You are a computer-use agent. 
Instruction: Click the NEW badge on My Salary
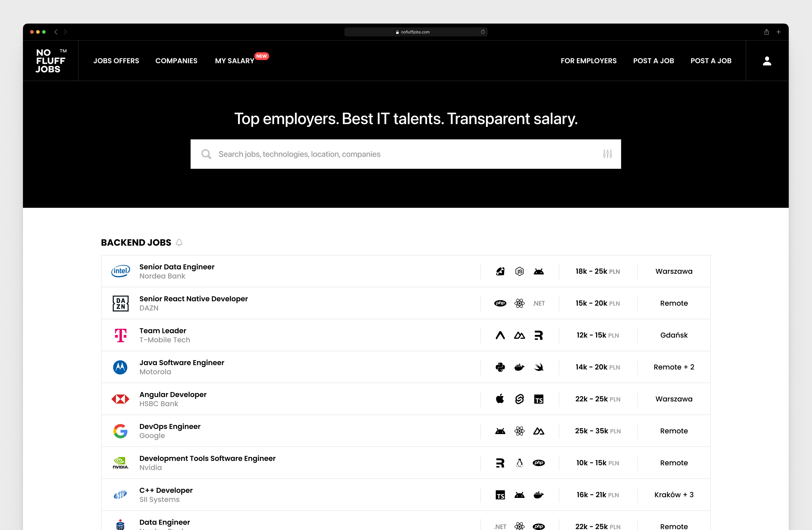(x=261, y=56)
